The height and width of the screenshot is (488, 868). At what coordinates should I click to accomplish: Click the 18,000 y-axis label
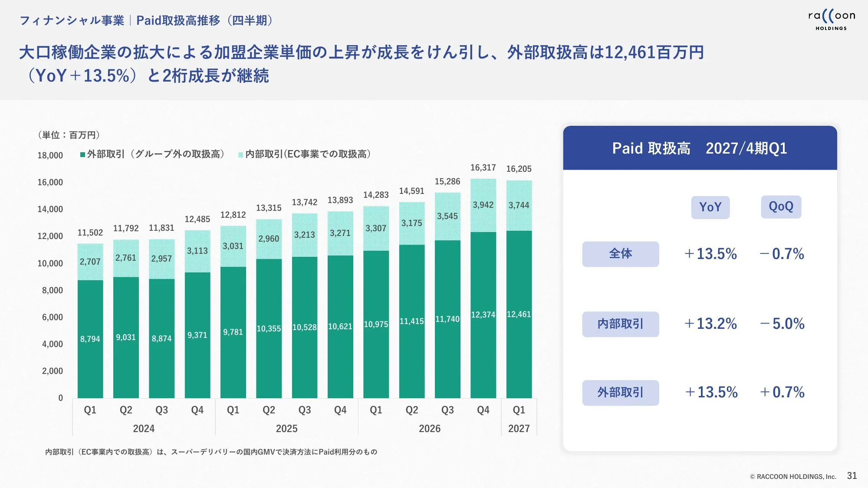(x=50, y=156)
